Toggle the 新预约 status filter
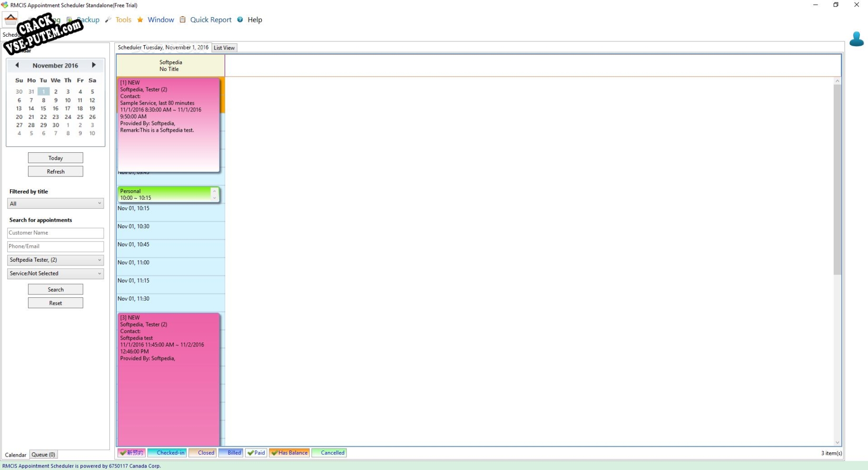The height and width of the screenshot is (470, 868). 132,453
